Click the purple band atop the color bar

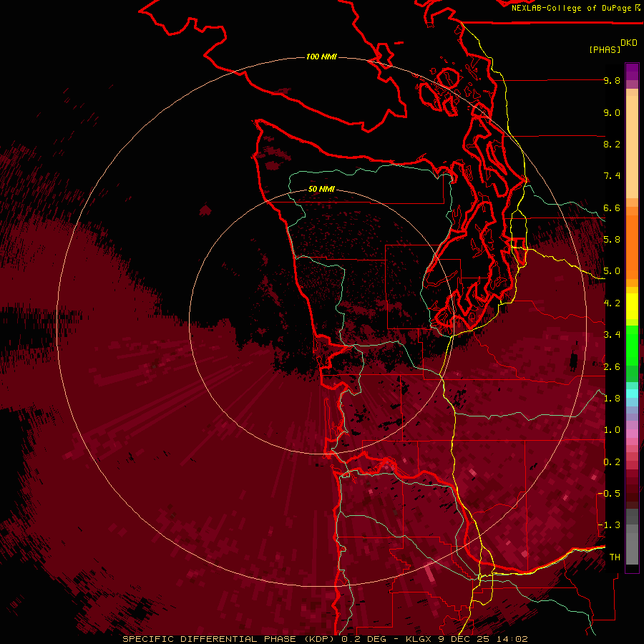pos(632,72)
